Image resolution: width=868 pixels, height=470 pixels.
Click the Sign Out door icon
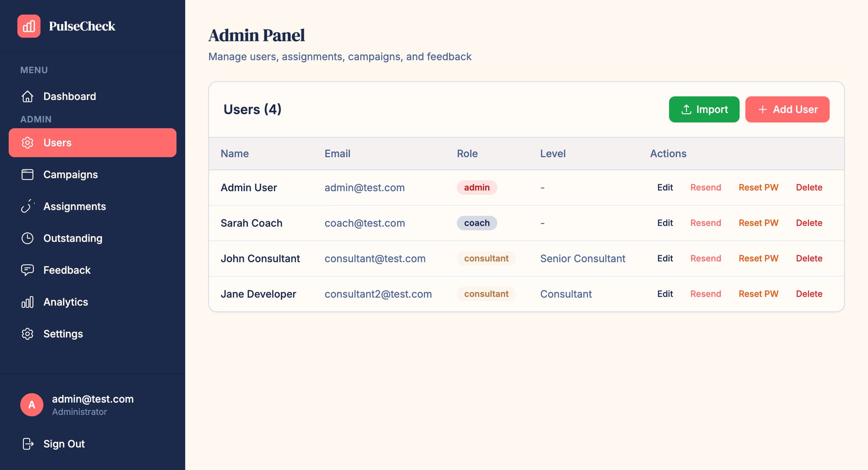pos(28,444)
